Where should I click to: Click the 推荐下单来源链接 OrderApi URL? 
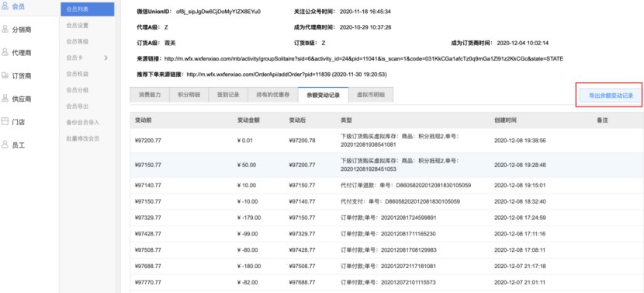point(286,75)
